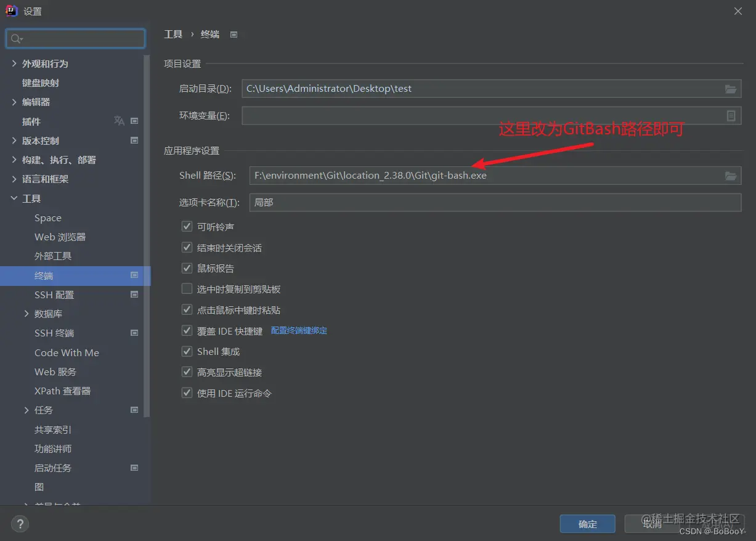Collapse the 工具 section
The height and width of the screenshot is (541, 756).
pyautogui.click(x=14, y=198)
